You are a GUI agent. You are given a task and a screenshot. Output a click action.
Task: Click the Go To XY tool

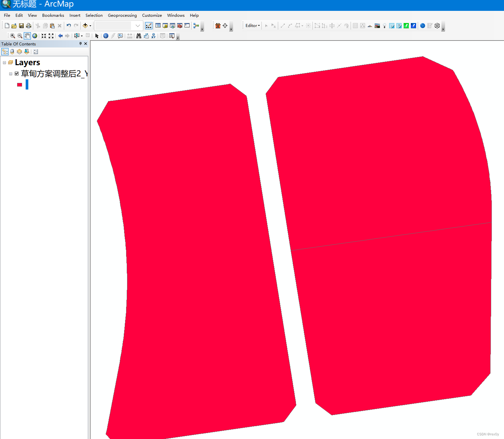[x=153, y=36]
